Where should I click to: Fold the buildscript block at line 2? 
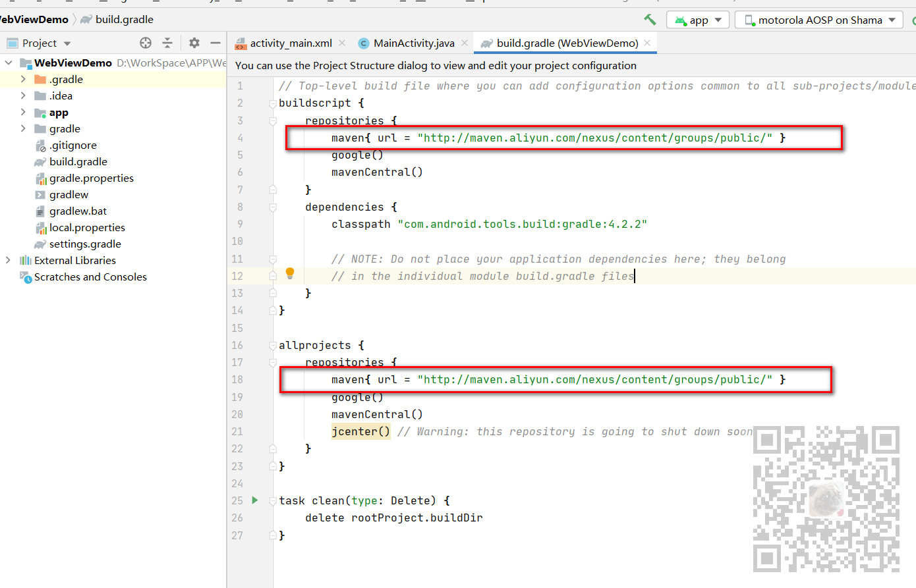coord(272,103)
